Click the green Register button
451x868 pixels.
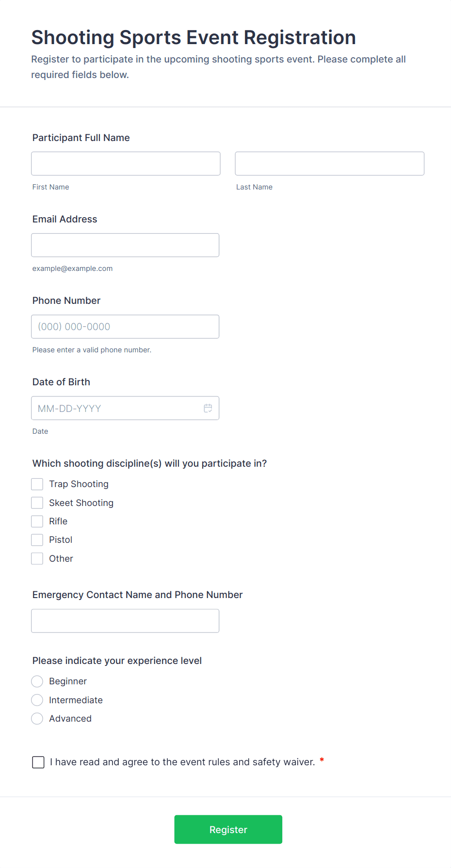pyautogui.click(x=228, y=829)
